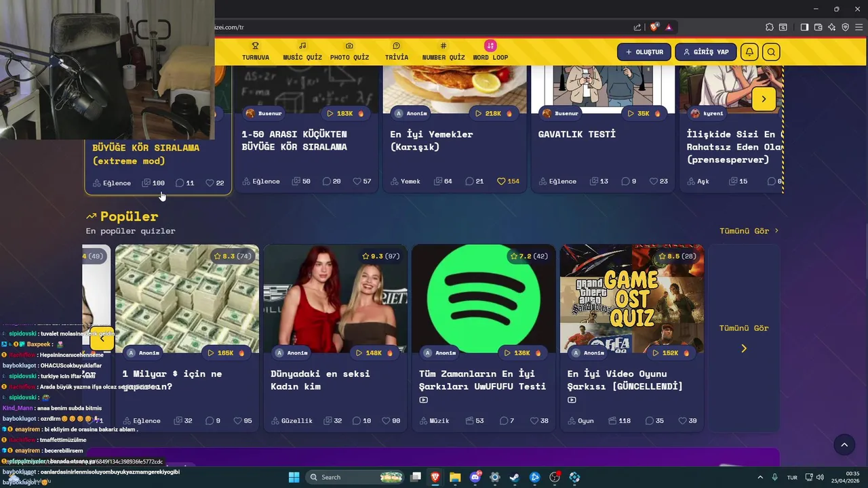This screenshot has height=488, width=868.
Task: Open Brave Wallet icon
Action: 818,27
